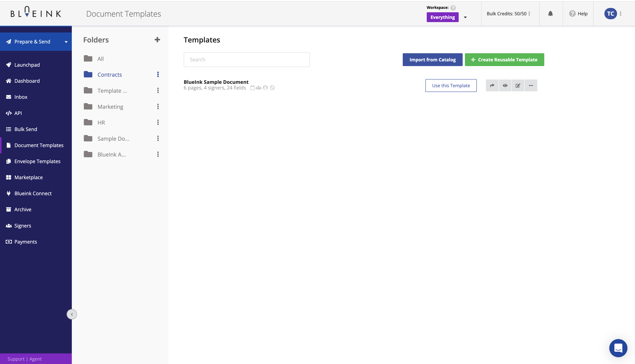Viewport: 635px width, 364px height.
Task: Click Use this Template
Action: 451,86
